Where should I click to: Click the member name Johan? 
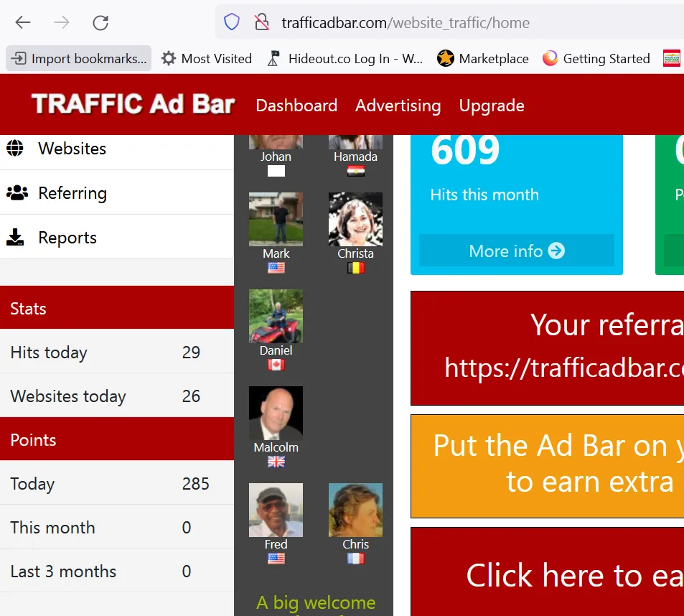(276, 157)
